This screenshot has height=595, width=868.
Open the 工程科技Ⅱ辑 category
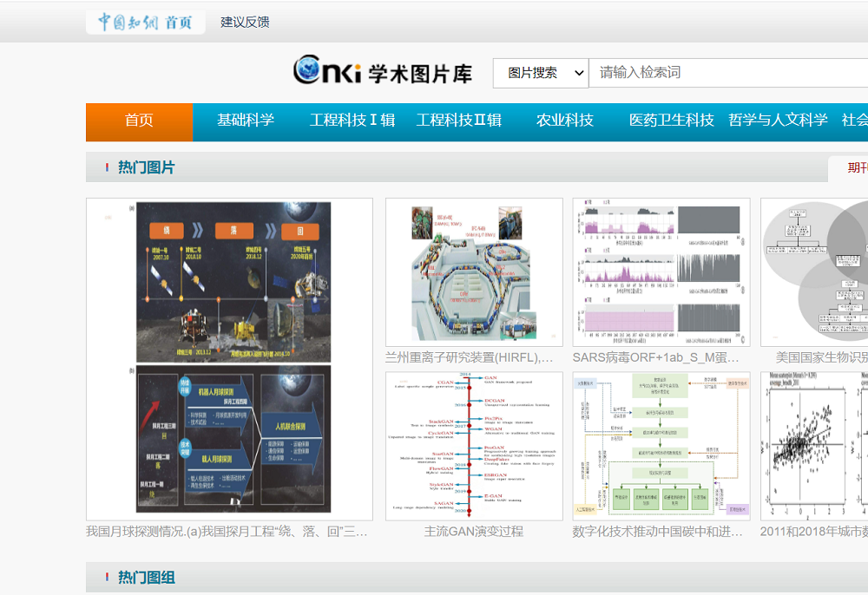tap(459, 121)
